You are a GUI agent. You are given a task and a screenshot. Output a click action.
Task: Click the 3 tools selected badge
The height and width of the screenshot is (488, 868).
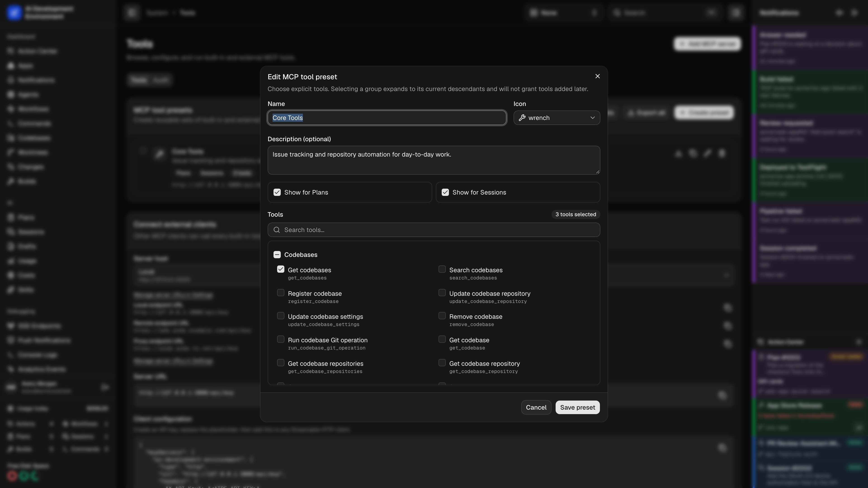click(576, 215)
